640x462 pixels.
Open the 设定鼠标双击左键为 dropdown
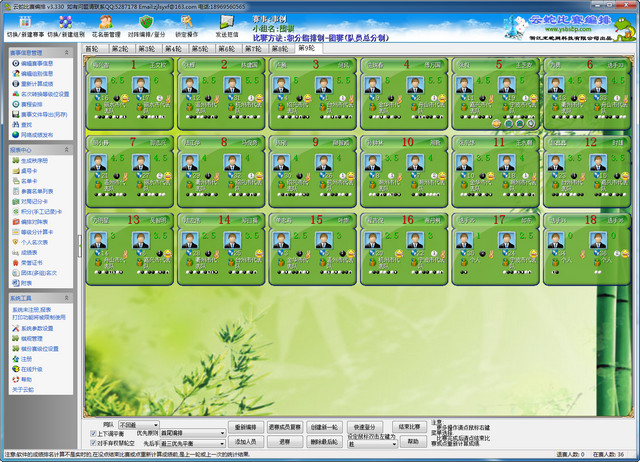tap(372, 444)
